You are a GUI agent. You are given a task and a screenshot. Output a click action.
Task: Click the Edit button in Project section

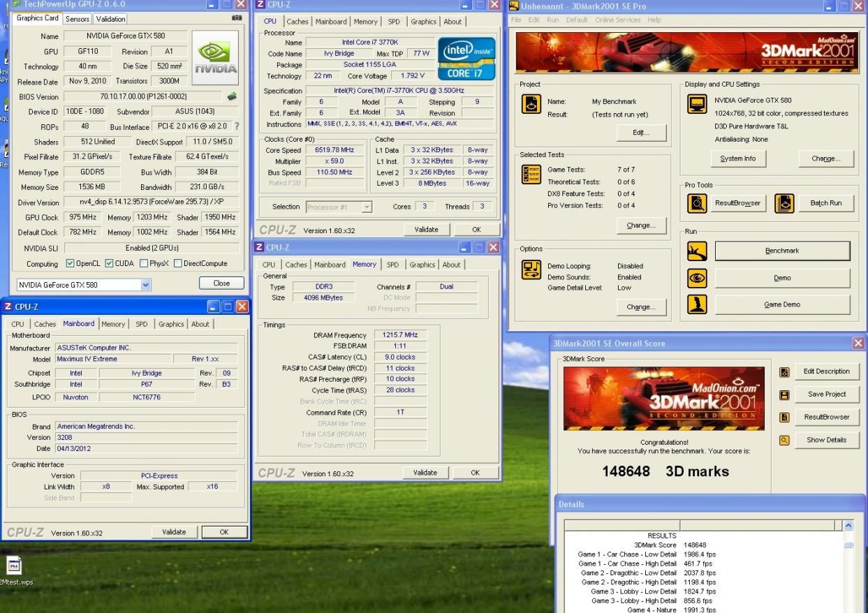(x=641, y=133)
